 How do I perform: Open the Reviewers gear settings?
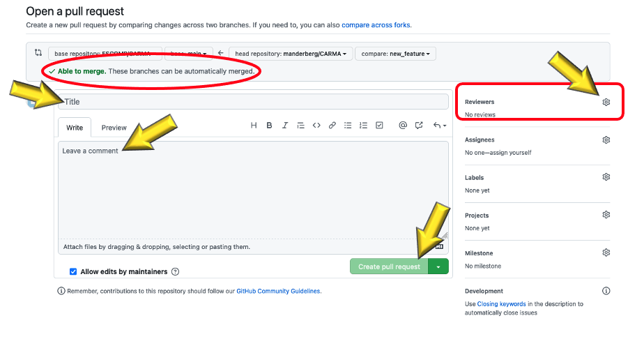[x=606, y=102]
